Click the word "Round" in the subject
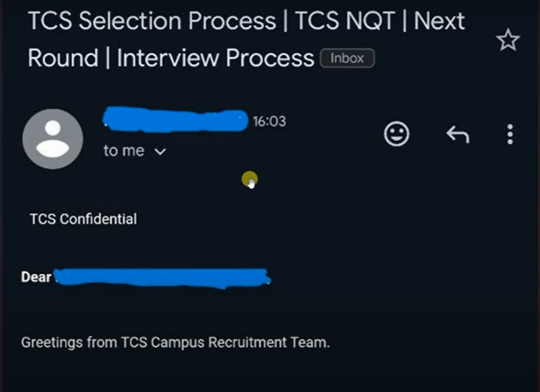This screenshot has width=540, height=392. [x=63, y=58]
